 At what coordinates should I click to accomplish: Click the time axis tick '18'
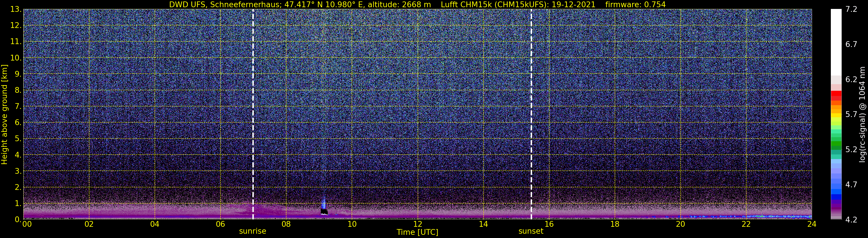click(x=614, y=224)
